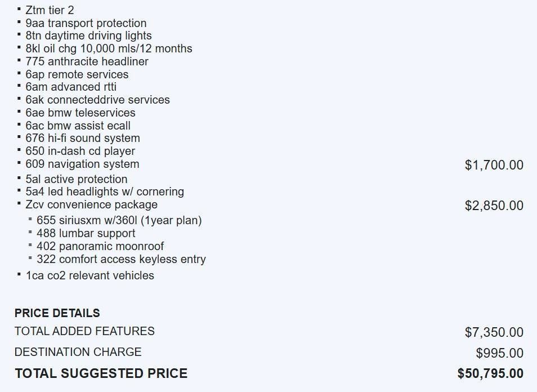This screenshot has width=537, height=392.
Task: Select the 676 hi-fi sound system item
Action: pyautogui.click(x=83, y=138)
